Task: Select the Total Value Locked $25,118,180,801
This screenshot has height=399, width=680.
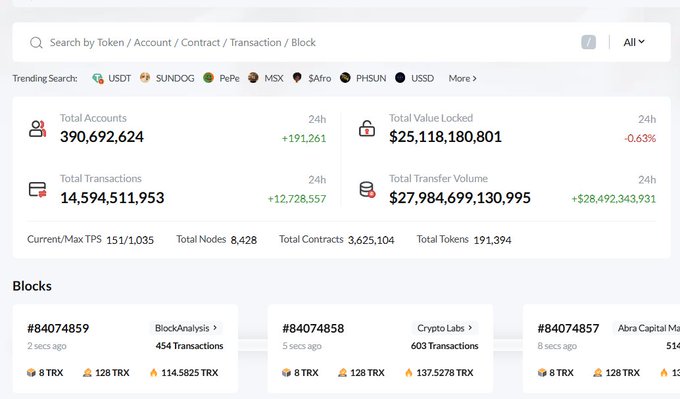Action: point(445,137)
